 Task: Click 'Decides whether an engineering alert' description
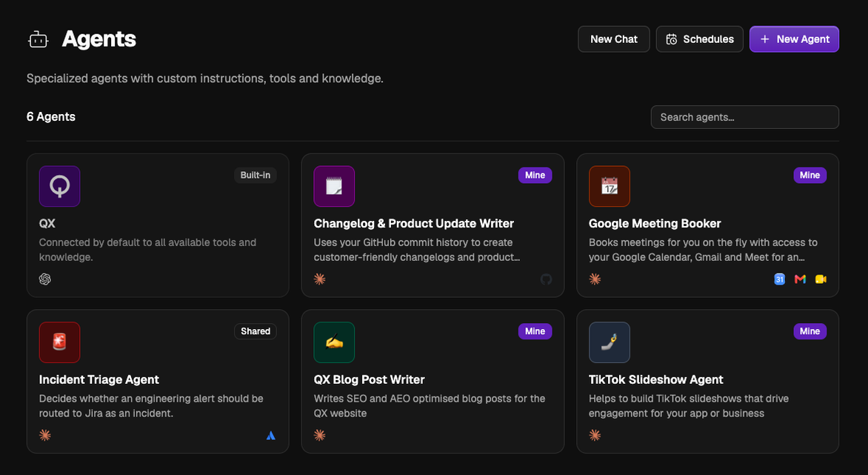[151, 406]
